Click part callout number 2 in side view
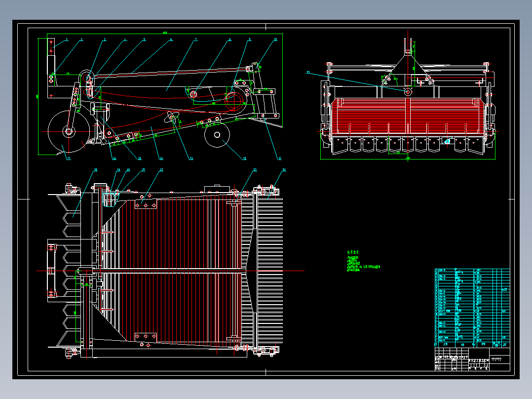This screenshot has height=399, width=532. (81, 40)
